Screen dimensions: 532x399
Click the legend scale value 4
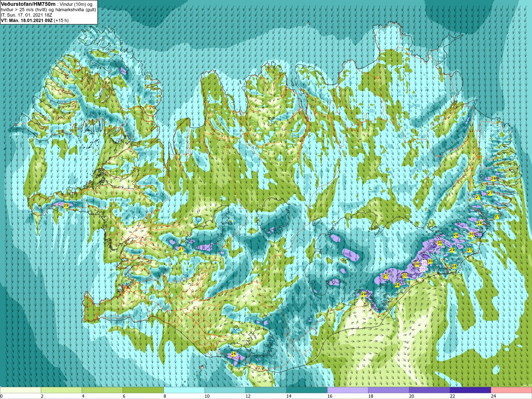(83, 396)
